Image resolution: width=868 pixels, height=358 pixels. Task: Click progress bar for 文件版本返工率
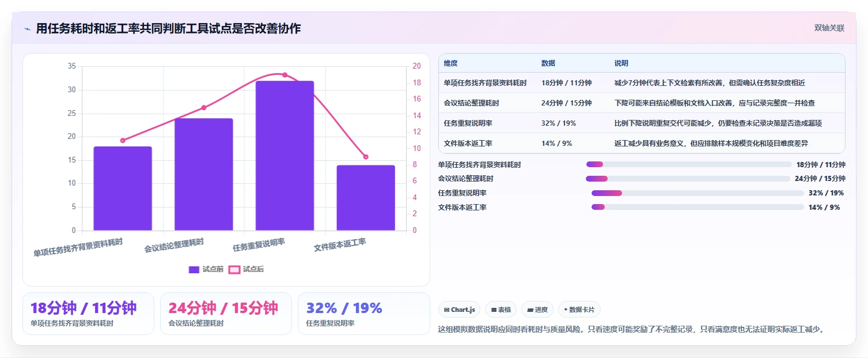point(698,207)
